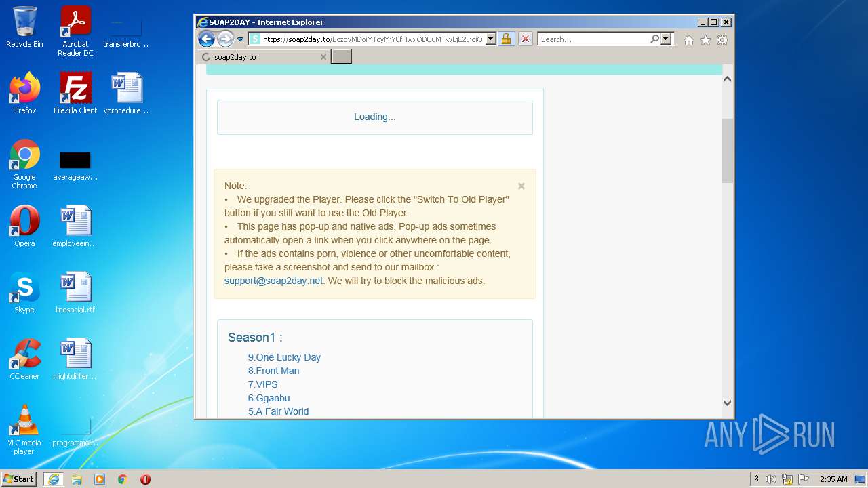Open the vprocedure Word document

126,94
